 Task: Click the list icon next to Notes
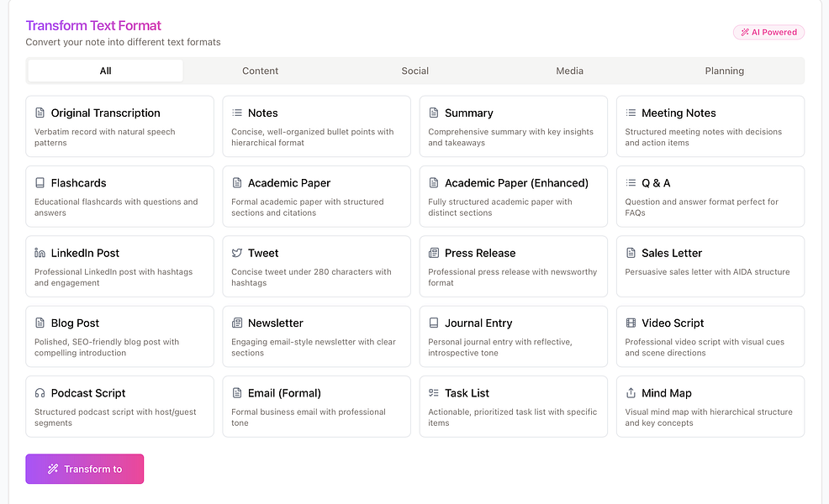tap(237, 113)
